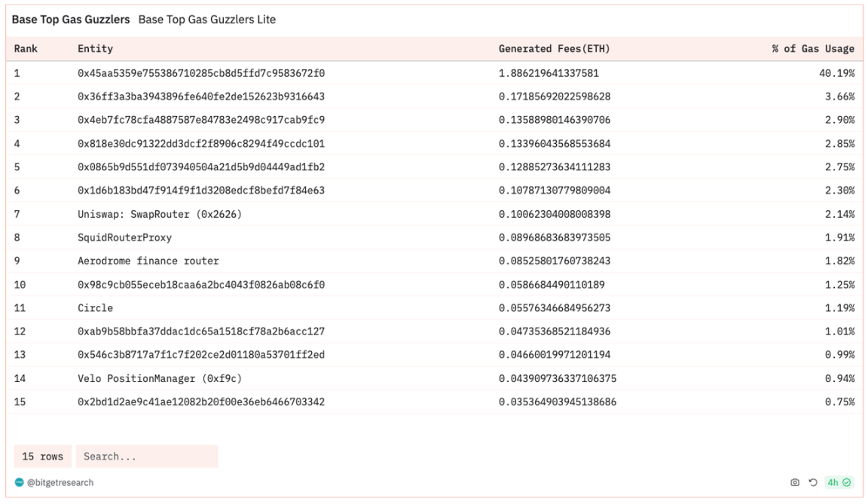Screen dimensions: 868x504
Task: Click the 0.75% gas usage cell
Action: pos(840,402)
